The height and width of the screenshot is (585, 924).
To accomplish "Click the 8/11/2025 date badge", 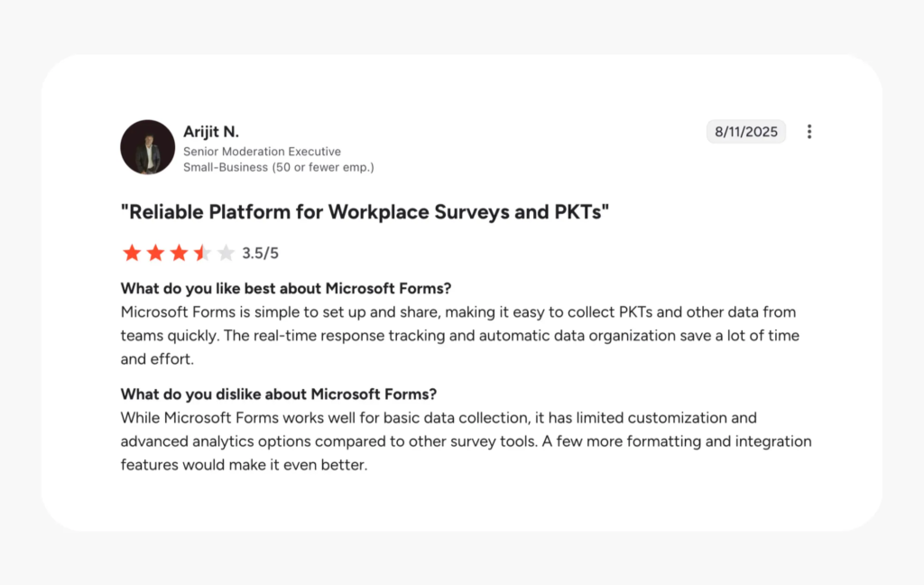I will click(746, 132).
